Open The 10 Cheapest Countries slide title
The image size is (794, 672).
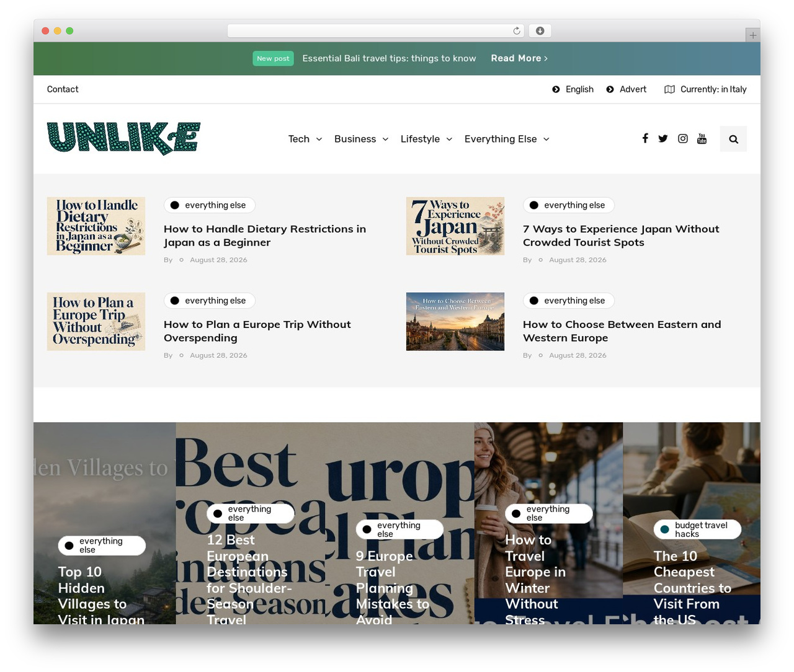click(x=692, y=587)
